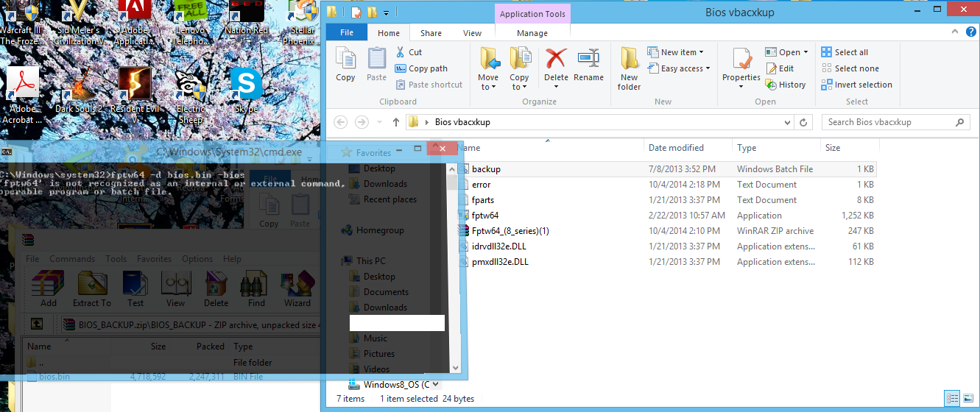Switch to the Share ribbon tab

(431, 33)
